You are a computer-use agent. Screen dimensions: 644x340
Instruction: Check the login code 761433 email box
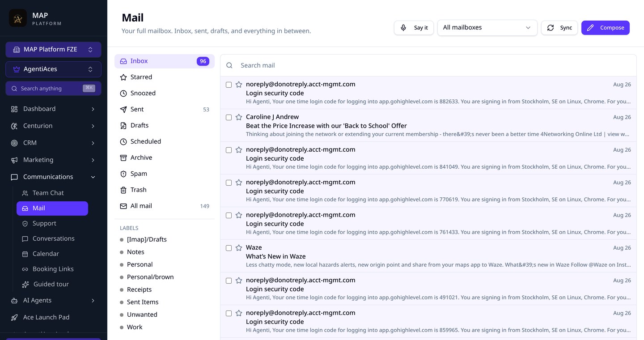click(229, 215)
